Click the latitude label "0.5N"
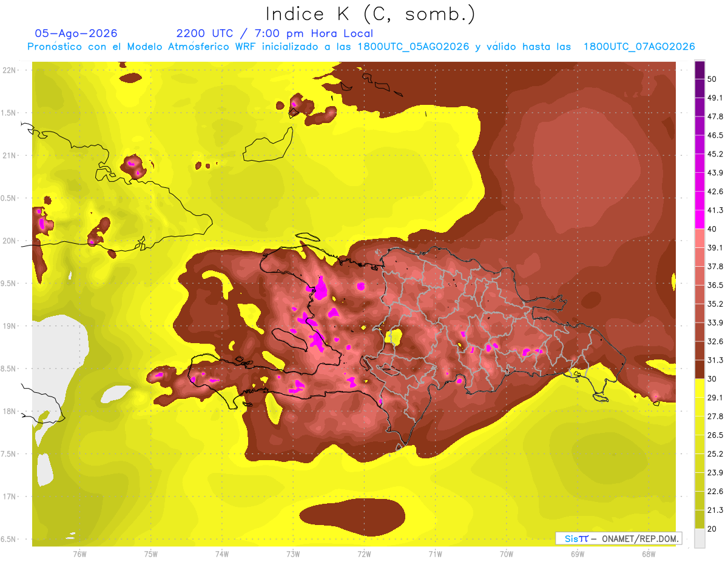 click(x=9, y=198)
